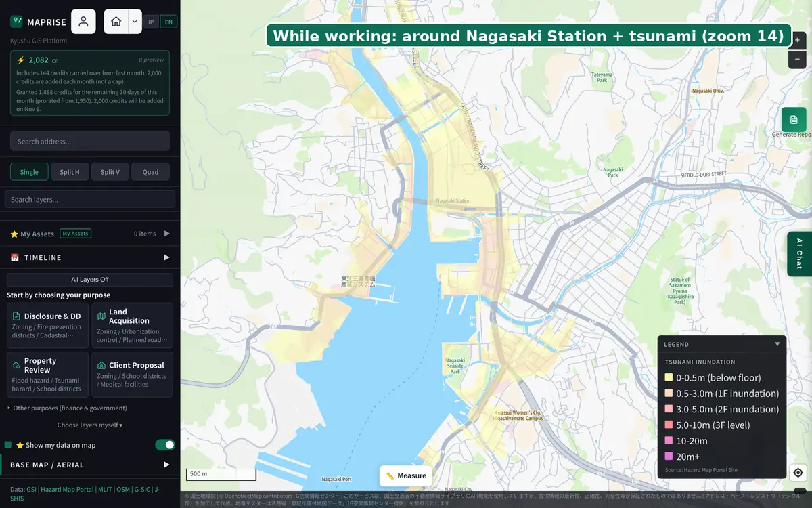Click the Generate Report document icon
This screenshot has width=812, height=508.
pyautogui.click(x=794, y=119)
